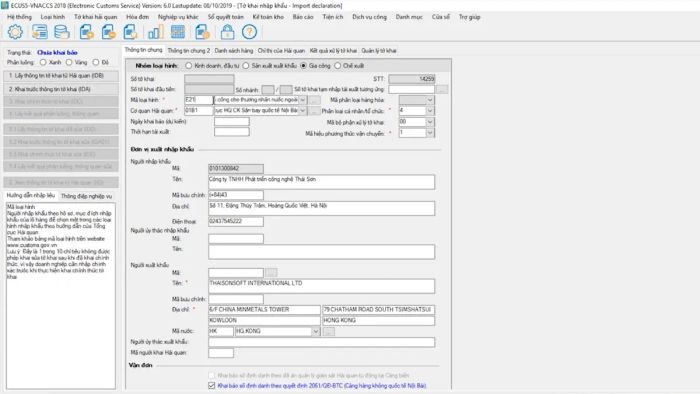Open the Mã nước HG.KONG dropdown
Screen dimensions: 700x394
[x=316, y=332]
